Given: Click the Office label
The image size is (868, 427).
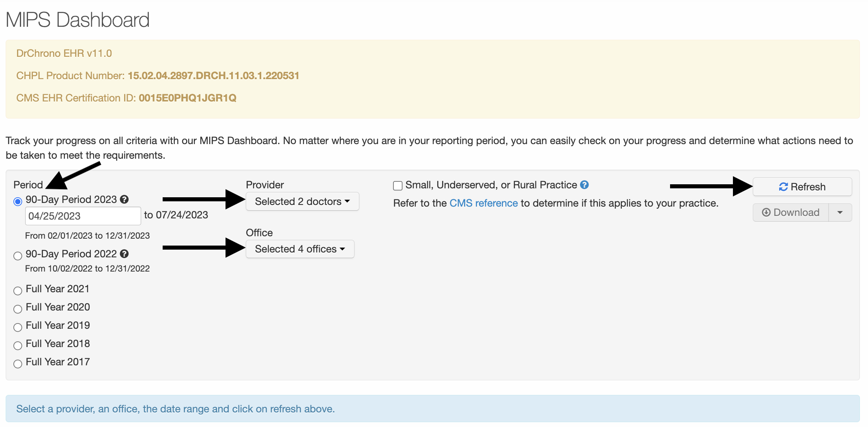Looking at the screenshot, I should click(x=260, y=233).
